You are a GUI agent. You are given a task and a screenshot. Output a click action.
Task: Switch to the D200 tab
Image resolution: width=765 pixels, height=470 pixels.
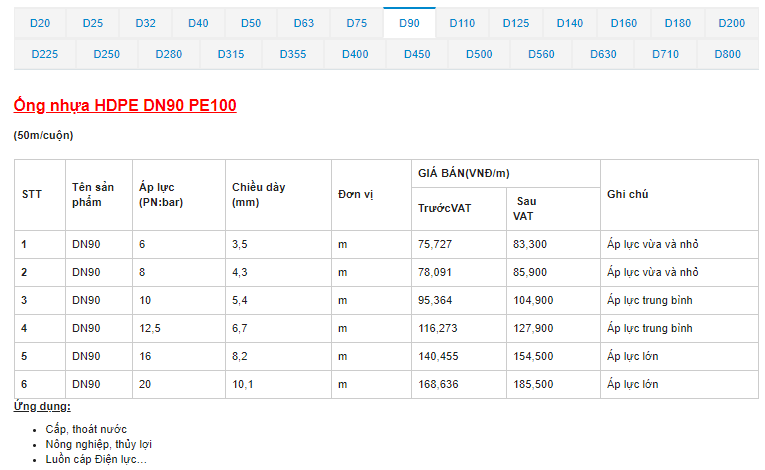coord(732,23)
